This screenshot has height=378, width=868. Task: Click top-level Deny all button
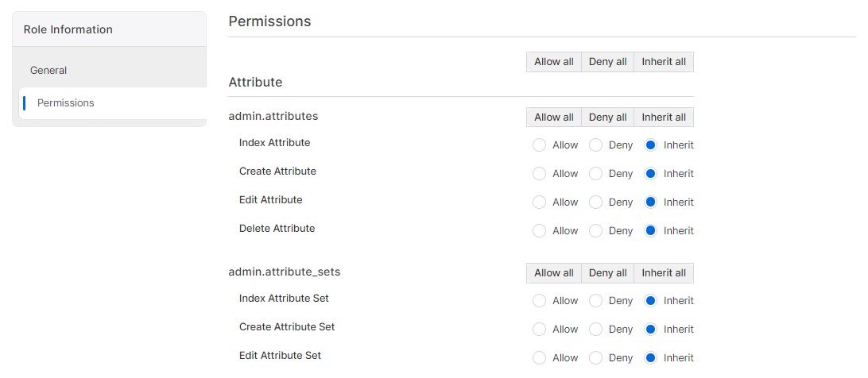tap(607, 62)
